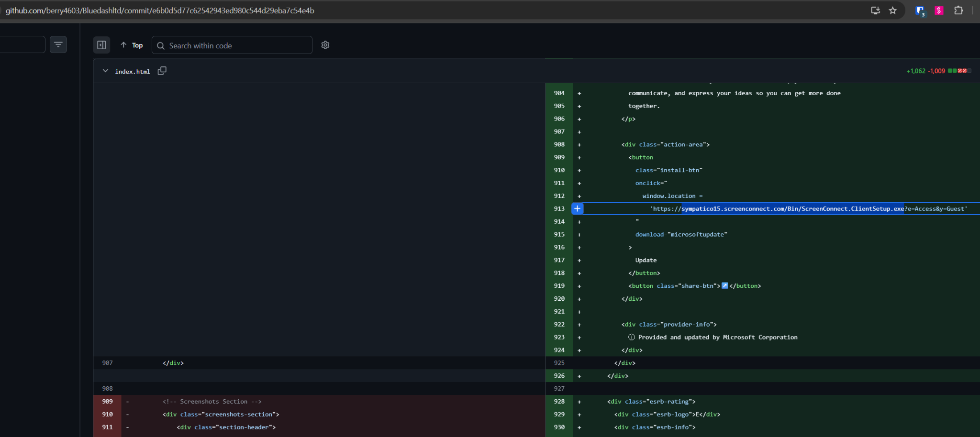Select "Provided and updated by Microsoft Corporation" text
This screenshot has width=980, height=437.
[718, 337]
